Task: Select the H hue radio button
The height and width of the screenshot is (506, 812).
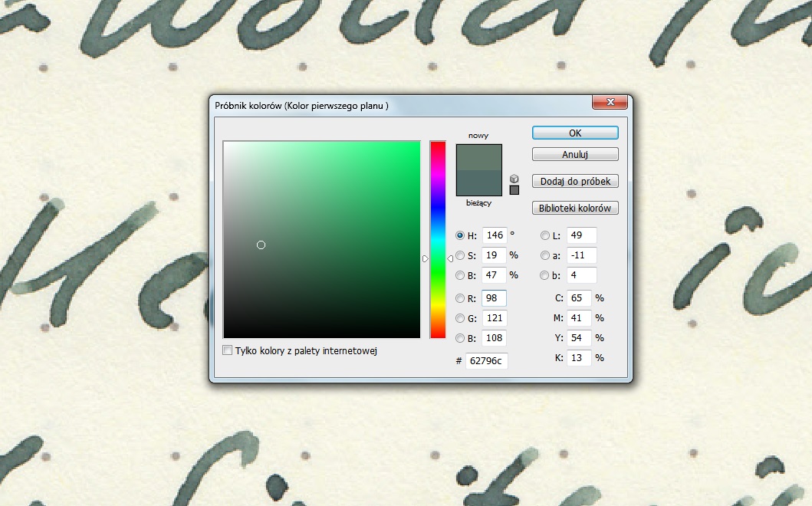Action: (460, 235)
